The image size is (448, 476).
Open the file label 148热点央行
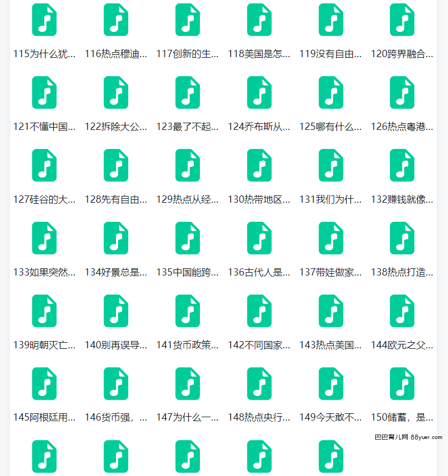[259, 417]
